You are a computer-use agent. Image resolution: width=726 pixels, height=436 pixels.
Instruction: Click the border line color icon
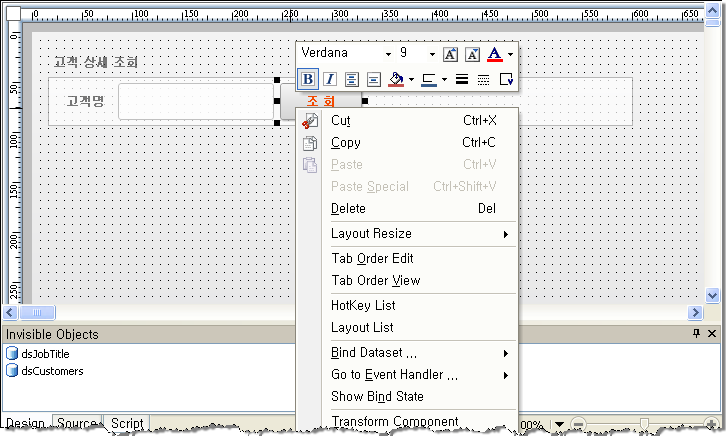[x=429, y=79]
